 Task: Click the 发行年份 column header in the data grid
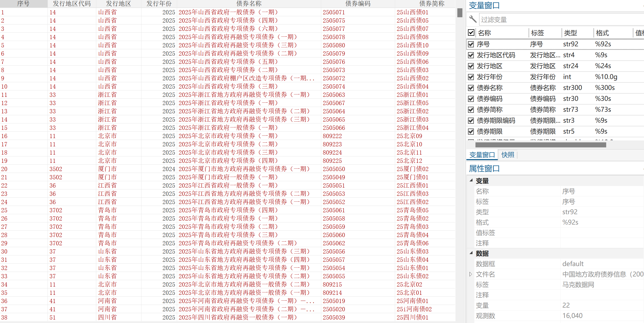(159, 4)
